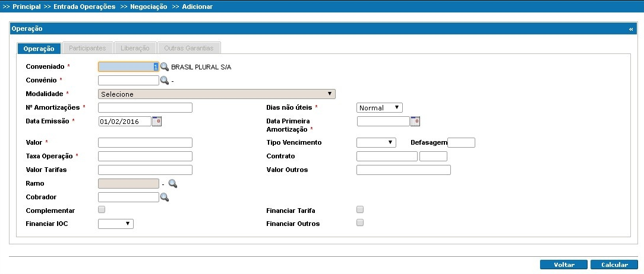Open the Financiar IOC dropdown
The width and height of the screenshot is (644, 274).
pyautogui.click(x=116, y=224)
